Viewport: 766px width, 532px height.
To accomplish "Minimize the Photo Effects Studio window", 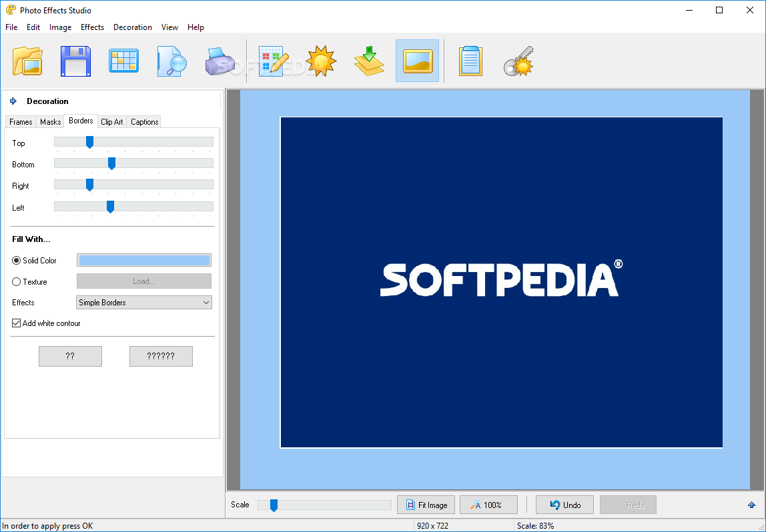I will coord(689,10).
